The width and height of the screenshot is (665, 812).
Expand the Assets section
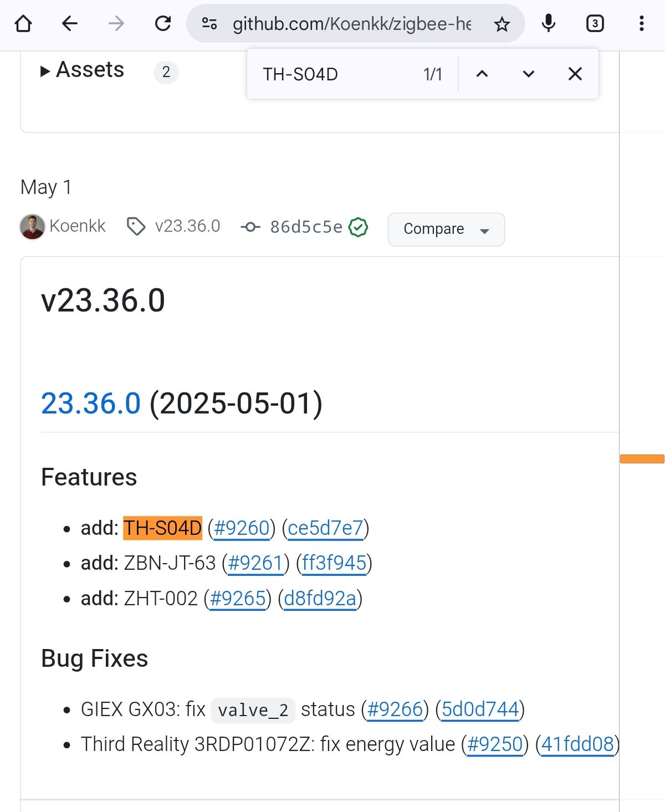click(x=83, y=70)
